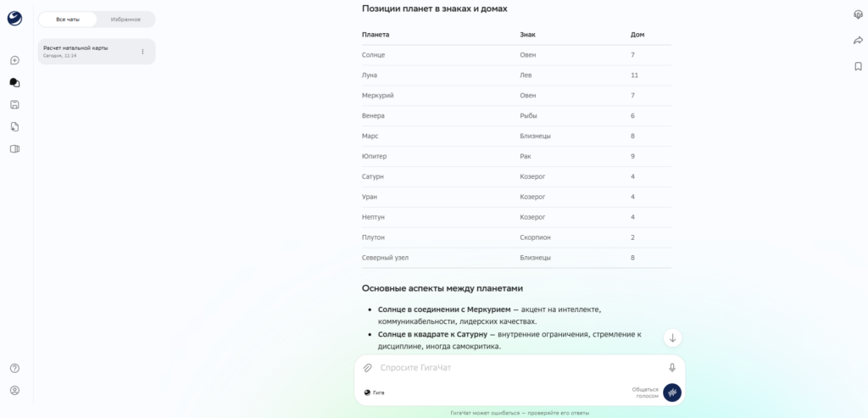This screenshot has width=868, height=418.
Task: Click the paperclip attach file icon
Action: point(367,368)
